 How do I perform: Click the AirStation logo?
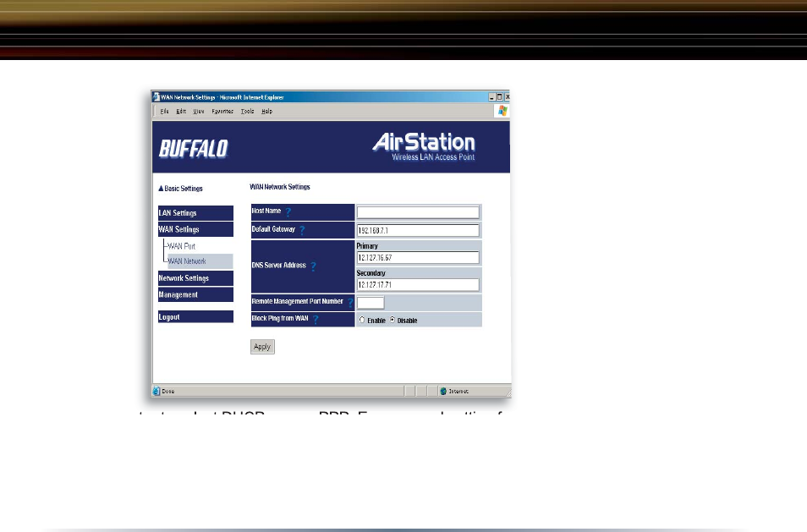[x=424, y=146]
